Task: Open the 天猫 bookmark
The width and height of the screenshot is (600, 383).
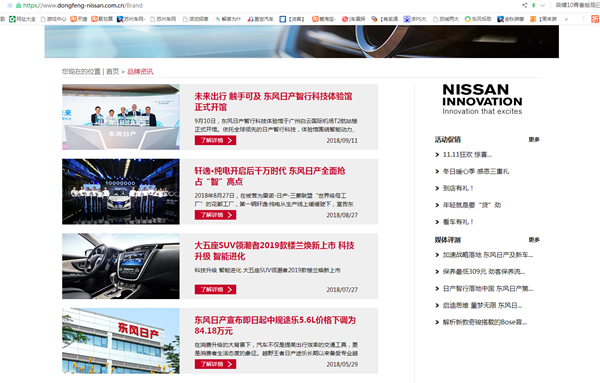Action: coord(79,19)
